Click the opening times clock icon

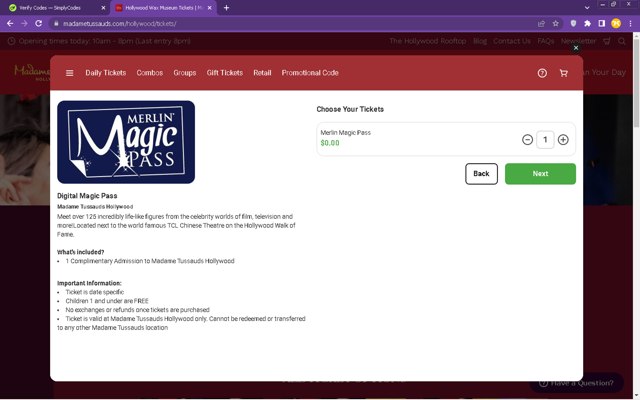11,41
